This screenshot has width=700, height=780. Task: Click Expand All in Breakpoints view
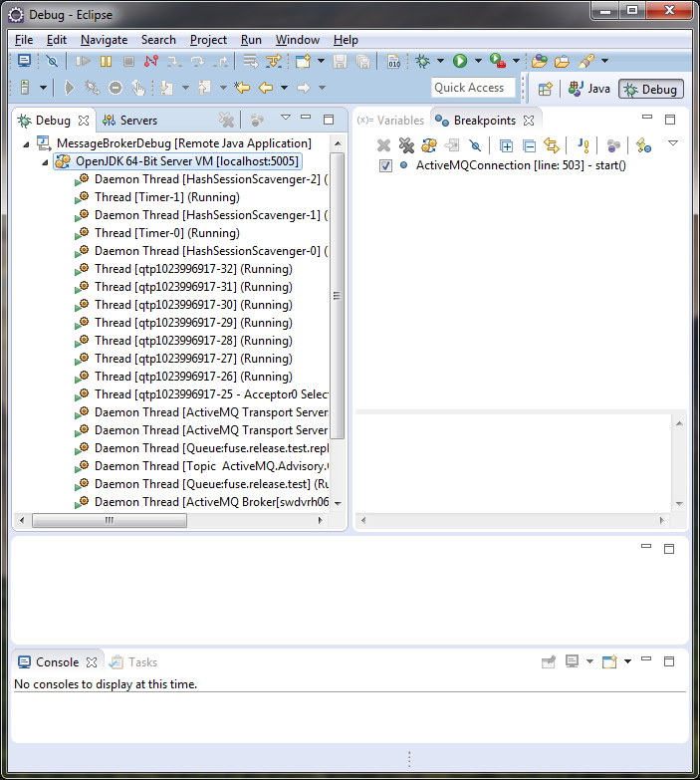click(506, 145)
